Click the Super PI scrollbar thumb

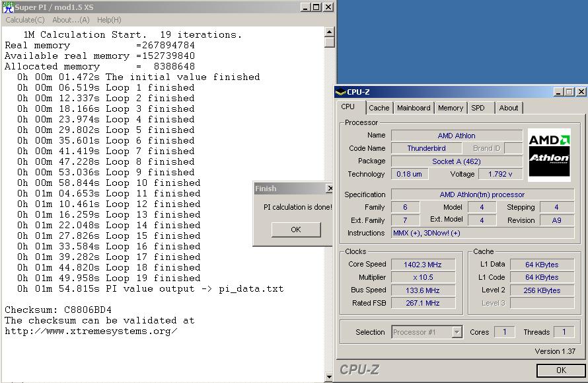pyautogui.click(x=329, y=42)
